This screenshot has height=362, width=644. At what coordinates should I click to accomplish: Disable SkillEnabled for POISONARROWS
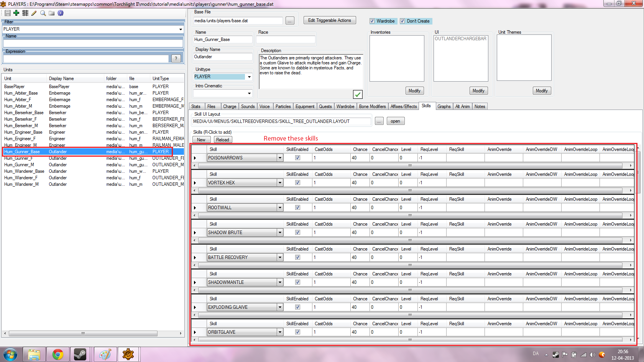pyautogui.click(x=297, y=158)
